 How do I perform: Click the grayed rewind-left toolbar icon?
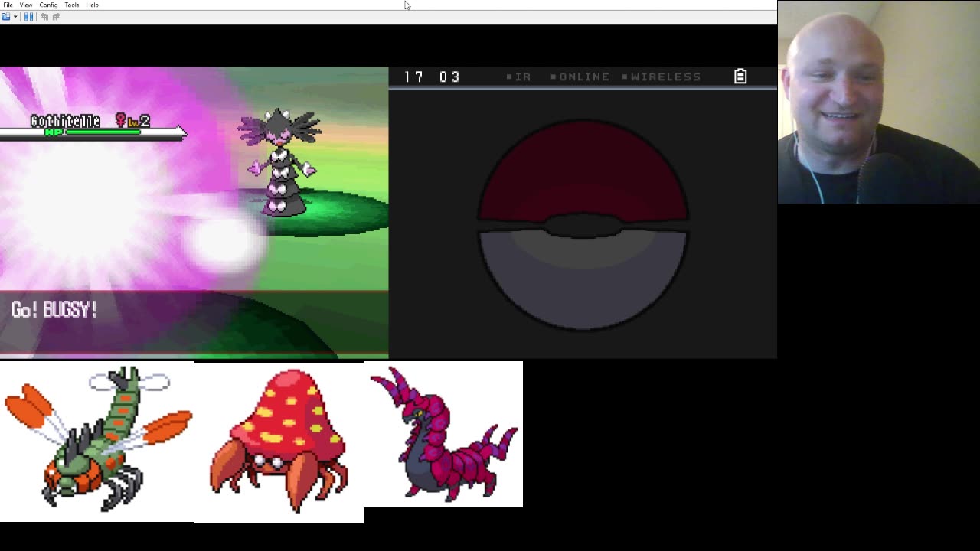[44, 17]
